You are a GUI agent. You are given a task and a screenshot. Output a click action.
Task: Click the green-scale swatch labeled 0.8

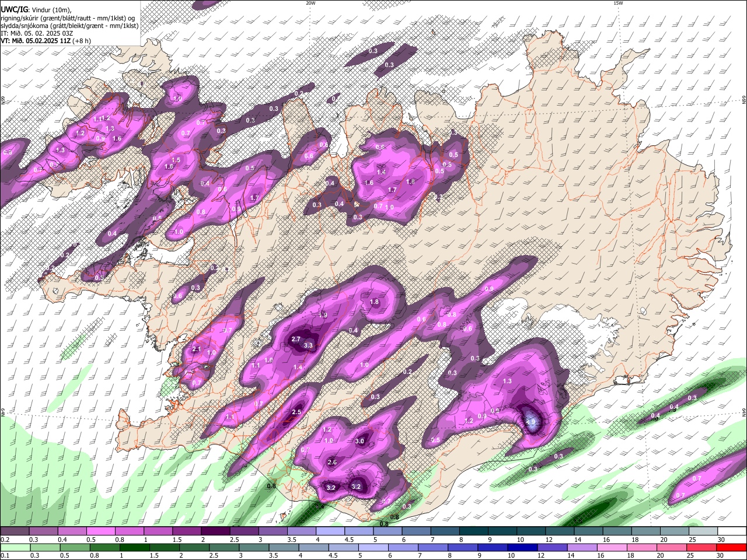106,548
